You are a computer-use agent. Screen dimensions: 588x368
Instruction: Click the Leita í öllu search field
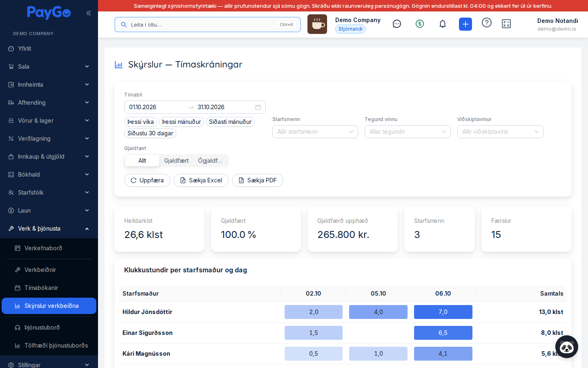(207, 25)
